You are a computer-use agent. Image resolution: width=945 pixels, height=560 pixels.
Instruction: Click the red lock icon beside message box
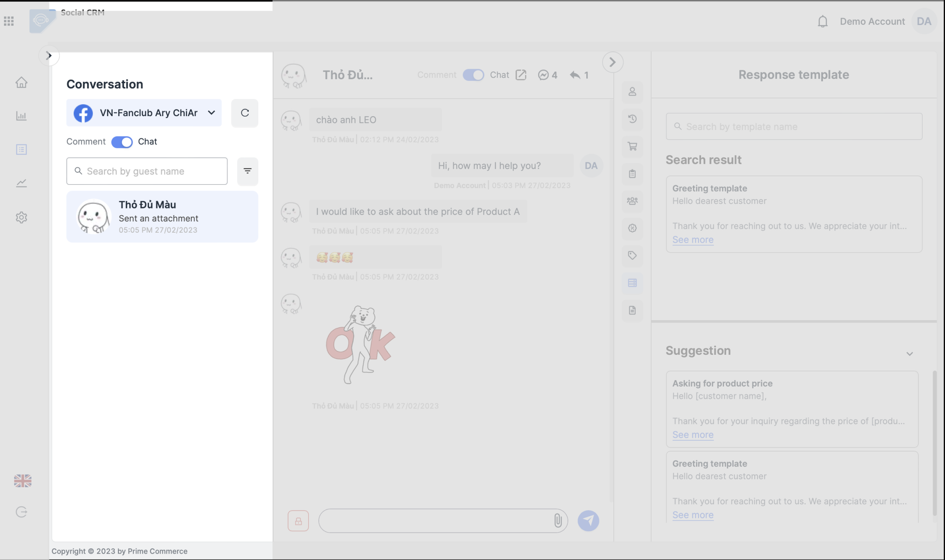pyautogui.click(x=298, y=521)
